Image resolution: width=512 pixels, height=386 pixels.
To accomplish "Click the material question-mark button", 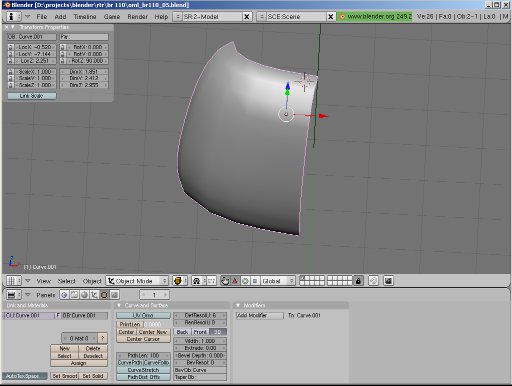I will tap(103, 338).
